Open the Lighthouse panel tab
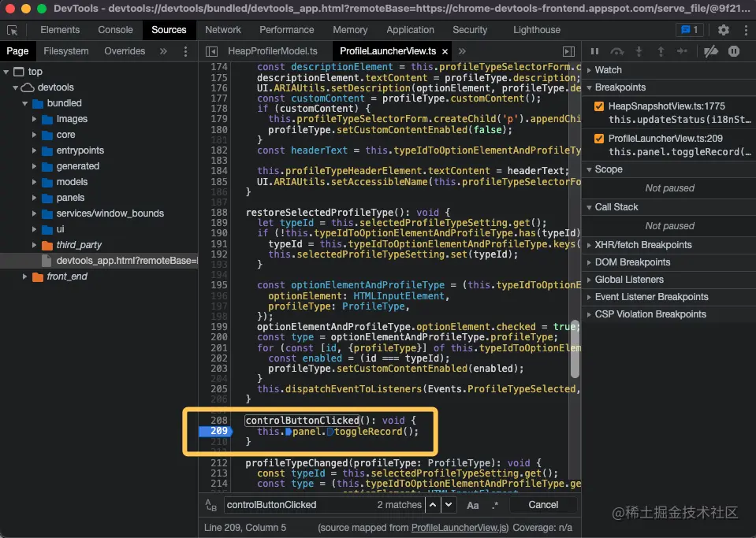756x538 pixels. click(537, 30)
